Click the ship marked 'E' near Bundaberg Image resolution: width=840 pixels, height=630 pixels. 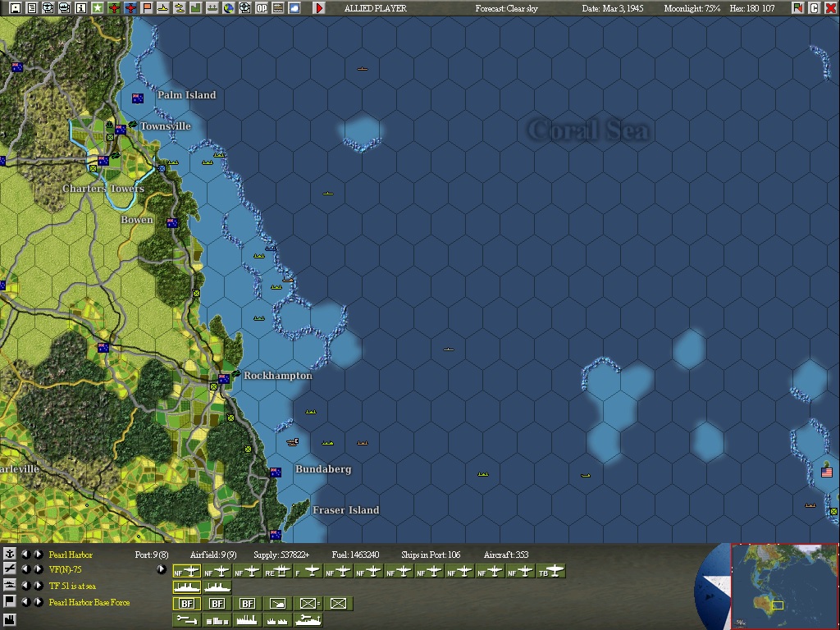pyautogui.click(x=293, y=442)
